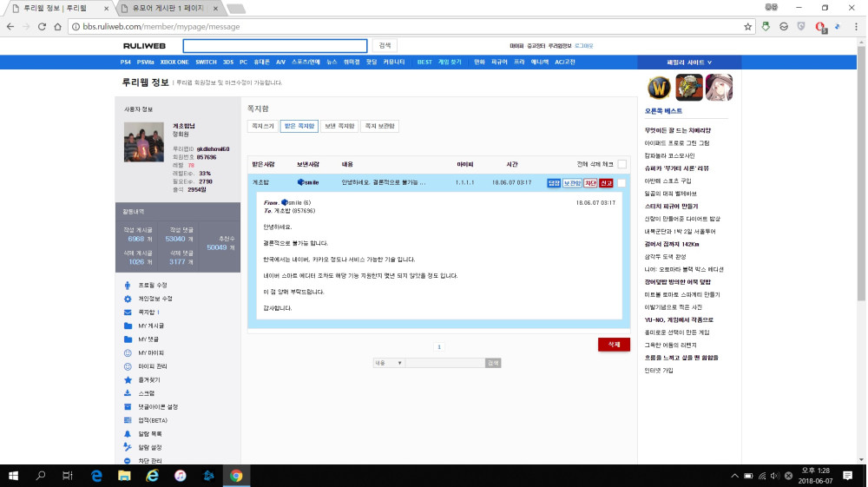Switch to the 보낸 쪽지함 tab
This screenshot has width=868, height=487.
click(x=339, y=127)
